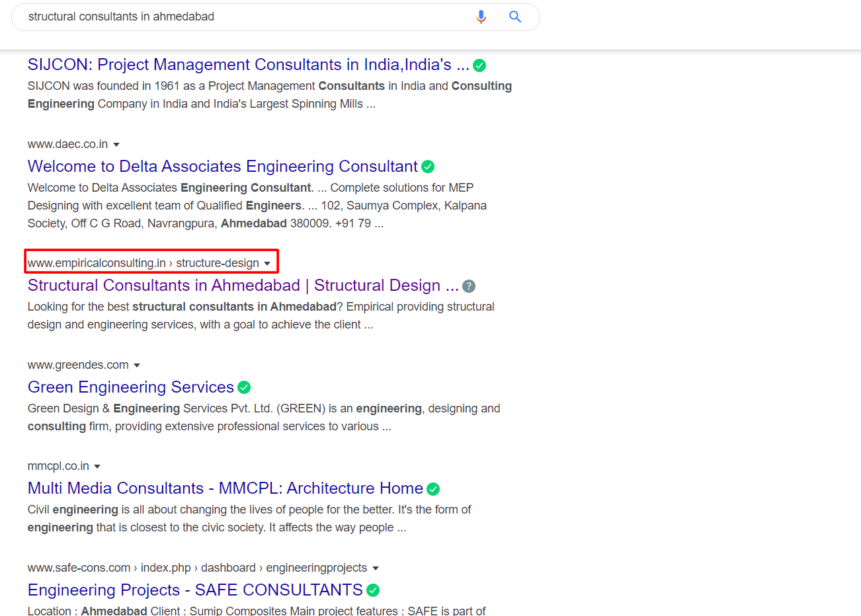
Task: Click the www.safe-cons.com breadcrumb URL
Action: pyautogui.click(x=197, y=568)
